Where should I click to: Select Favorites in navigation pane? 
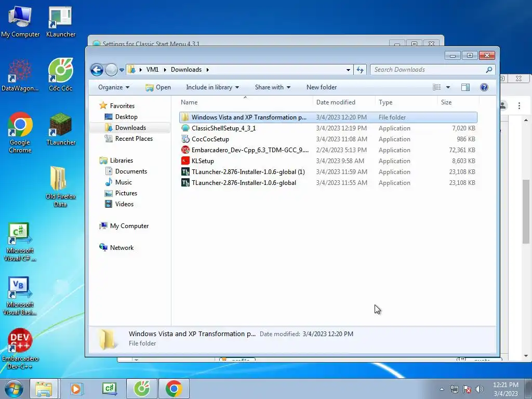[x=117, y=106]
